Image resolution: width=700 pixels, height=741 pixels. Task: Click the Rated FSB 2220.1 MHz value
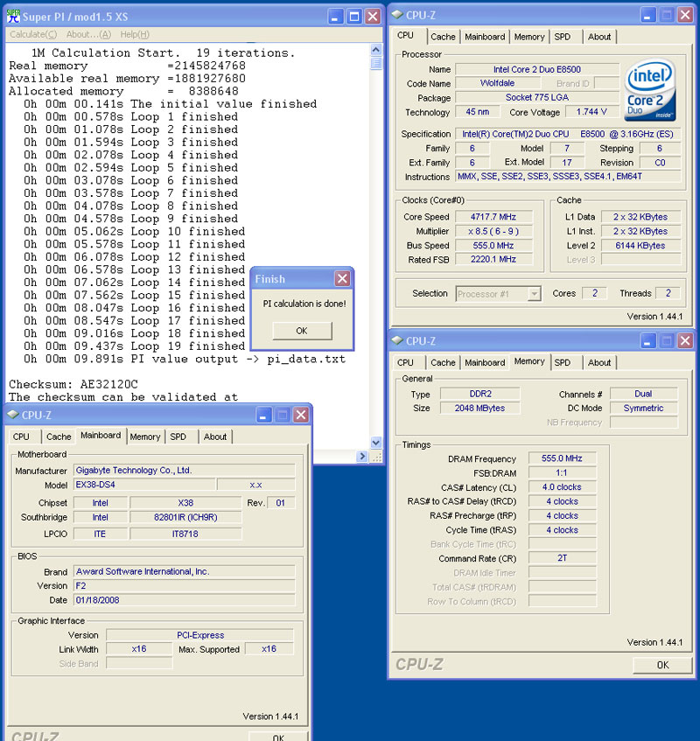pos(493,260)
